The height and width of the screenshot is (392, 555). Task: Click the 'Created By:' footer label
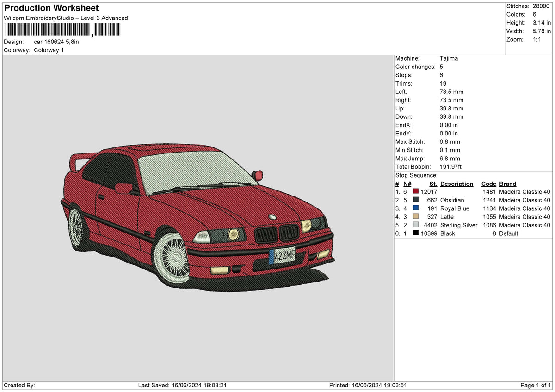coord(19,385)
